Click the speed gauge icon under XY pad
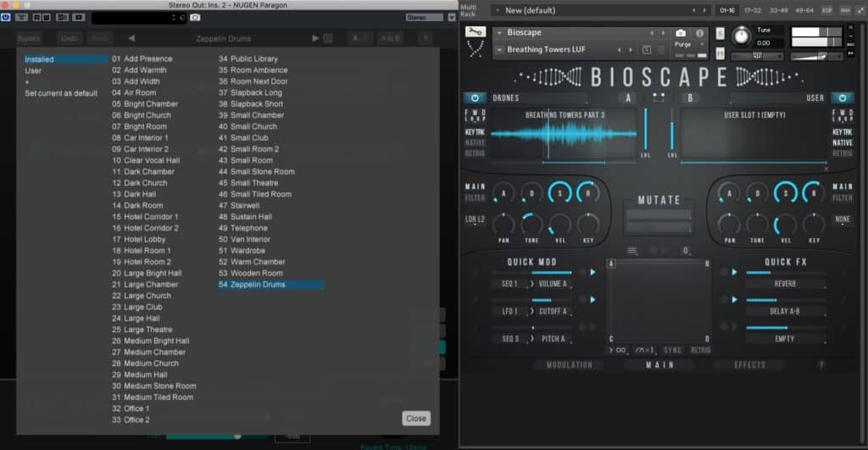Image resolution: width=868 pixels, height=450 pixels. pyautogui.click(x=644, y=350)
